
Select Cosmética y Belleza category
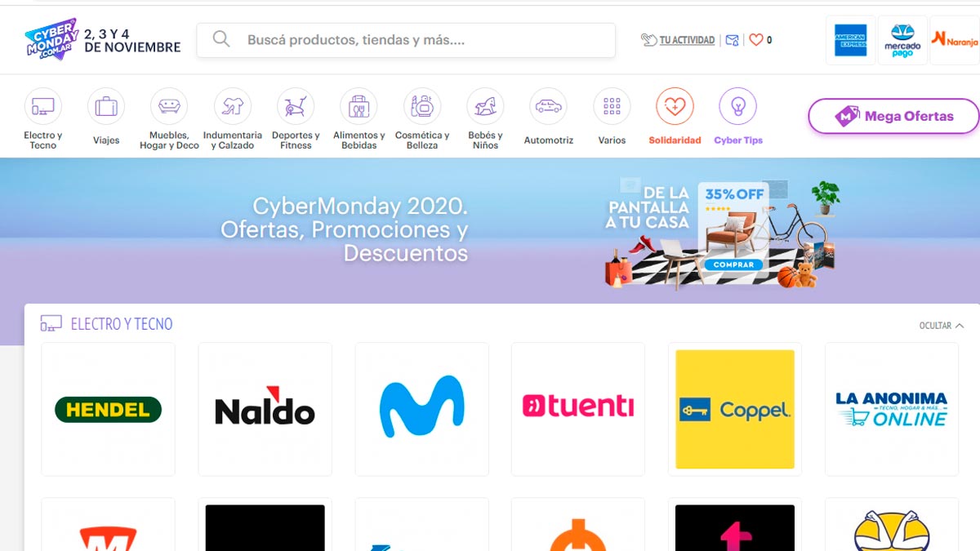click(x=422, y=119)
